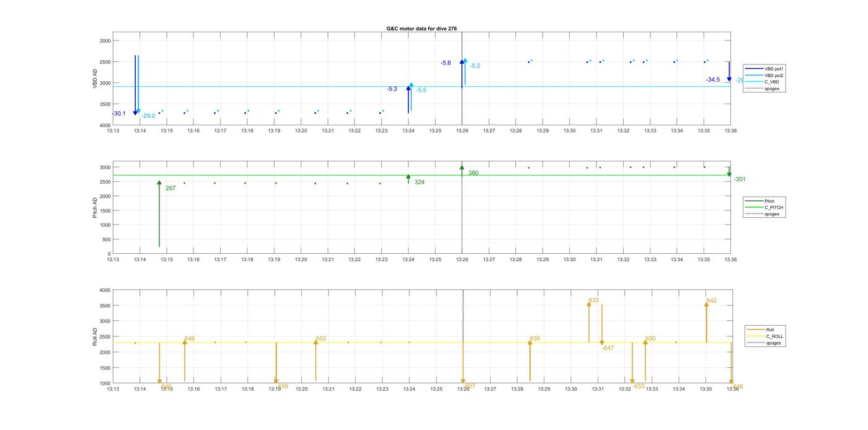The height and width of the screenshot is (430, 868).
Task: Click the '324' pitch data label
Action: tap(420, 182)
